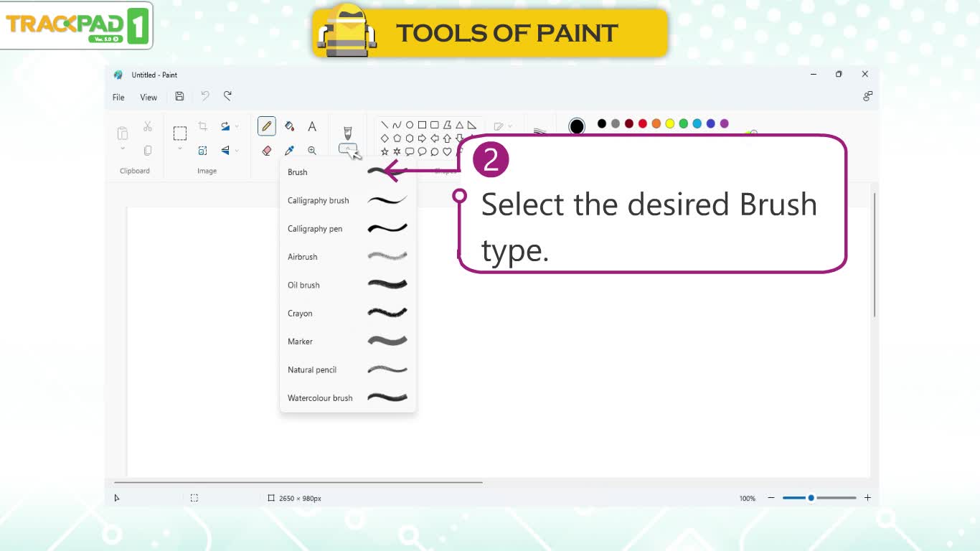The width and height of the screenshot is (980, 551).
Task: Click the Color 1 black circle
Action: (x=577, y=127)
